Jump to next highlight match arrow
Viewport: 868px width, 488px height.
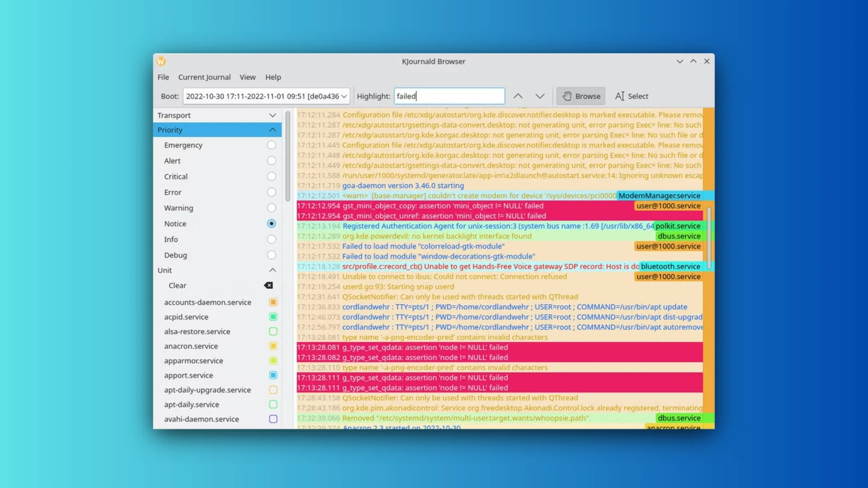(x=540, y=96)
